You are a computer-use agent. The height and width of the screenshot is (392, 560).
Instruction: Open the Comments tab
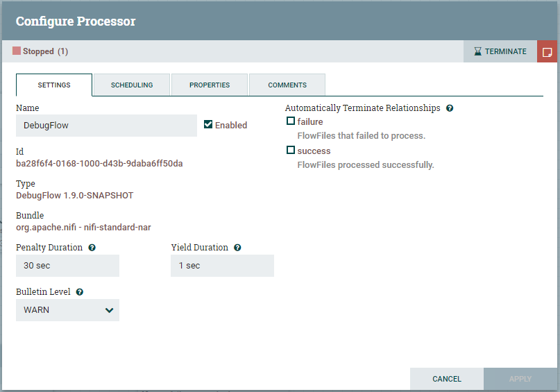[x=287, y=85]
